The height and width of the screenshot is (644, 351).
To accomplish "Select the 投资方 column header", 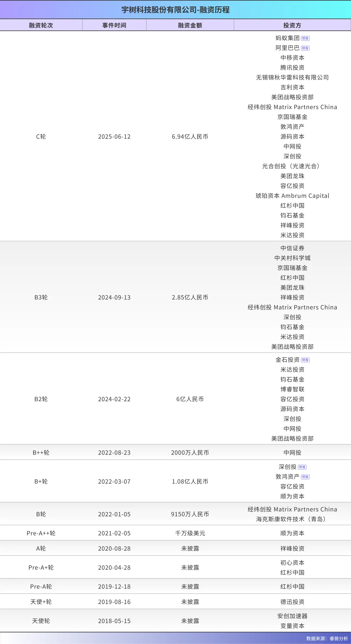I will click(292, 25).
